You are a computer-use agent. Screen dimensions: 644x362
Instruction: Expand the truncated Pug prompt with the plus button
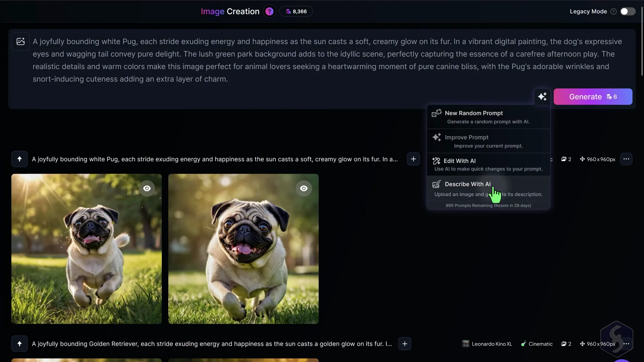point(413,159)
